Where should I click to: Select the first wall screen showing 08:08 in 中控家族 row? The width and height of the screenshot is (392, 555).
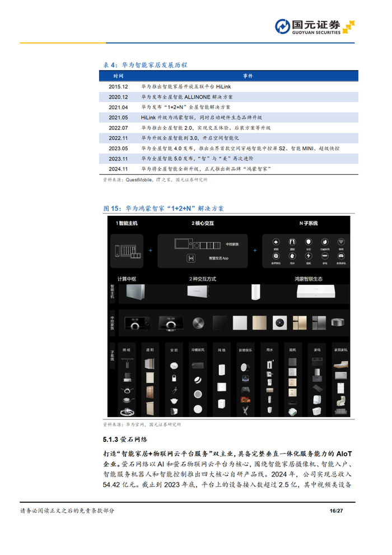(x=137, y=323)
